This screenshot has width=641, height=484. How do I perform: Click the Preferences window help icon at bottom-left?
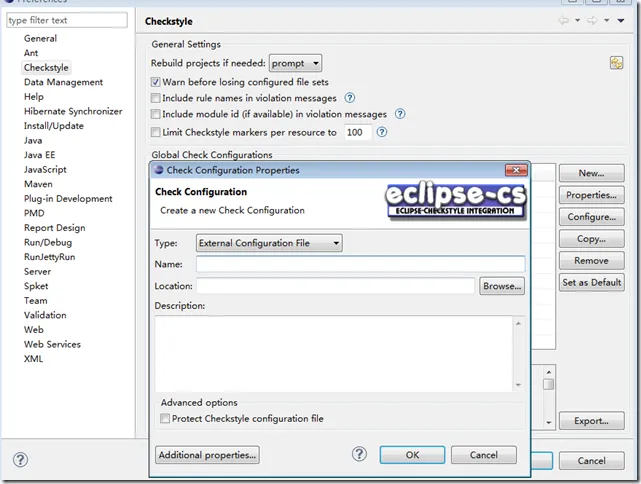20,460
